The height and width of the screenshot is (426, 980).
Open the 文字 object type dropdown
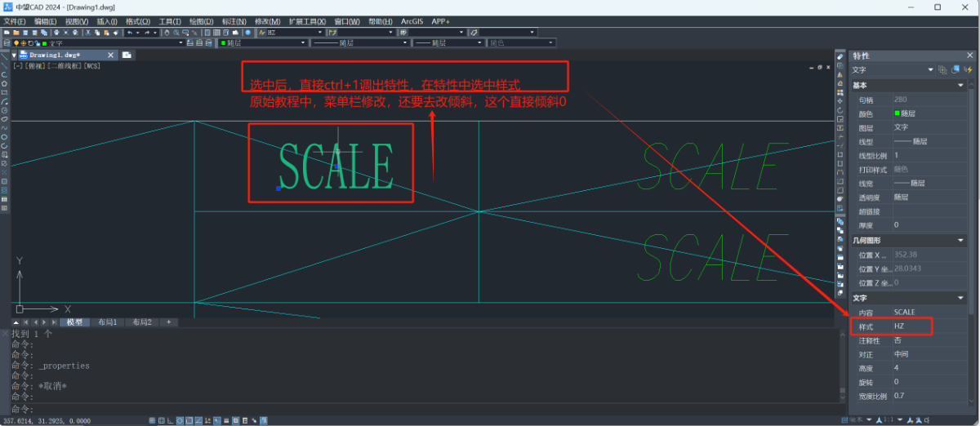coord(930,70)
